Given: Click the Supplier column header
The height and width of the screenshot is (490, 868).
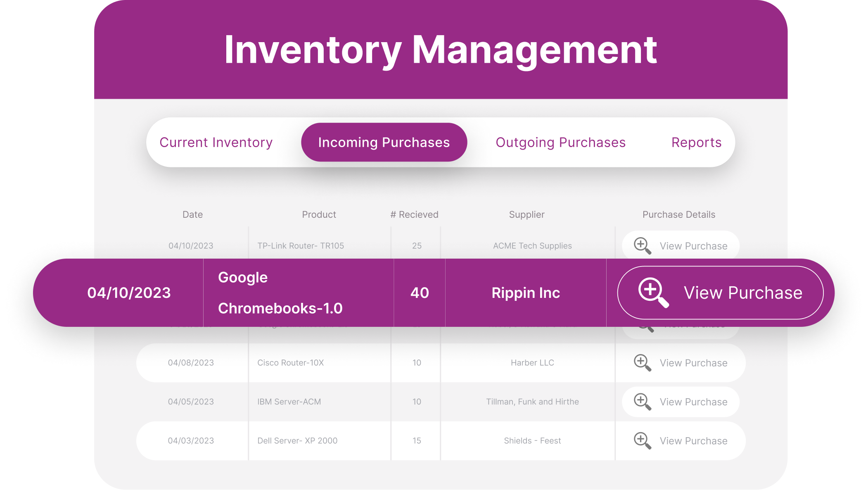Looking at the screenshot, I should (x=526, y=214).
